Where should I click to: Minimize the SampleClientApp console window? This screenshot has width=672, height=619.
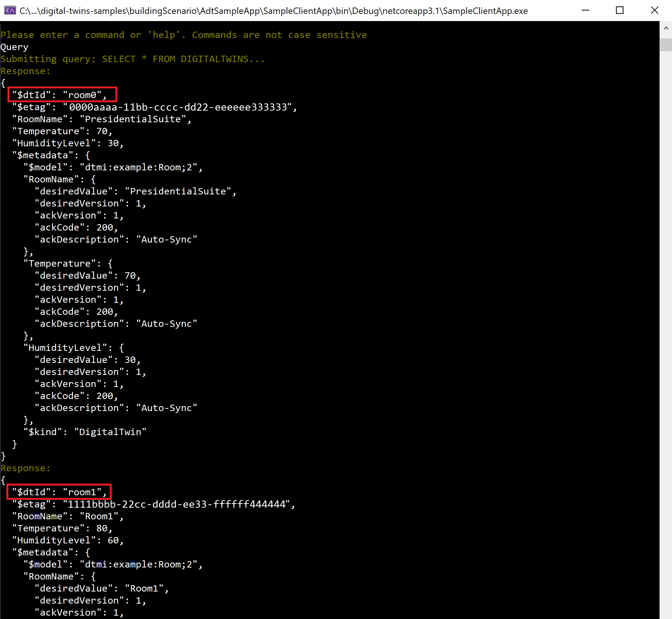pyautogui.click(x=586, y=11)
